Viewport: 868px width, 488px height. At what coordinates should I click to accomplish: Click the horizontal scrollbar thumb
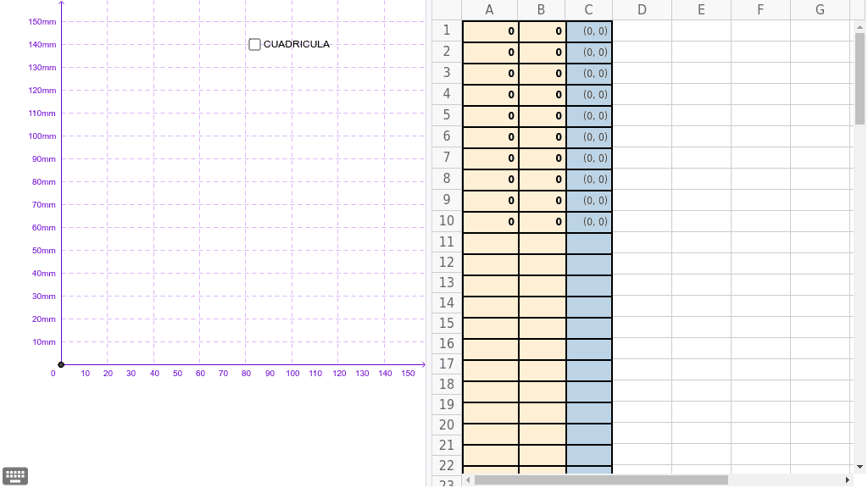point(601,480)
